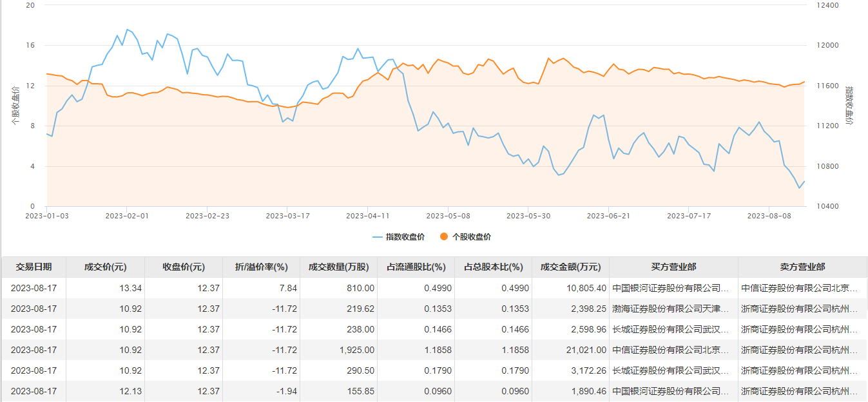
Task: Open 中国银河证券 buyer link in the 13.34 row
Action: pyautogui.click(x=670, y=288)
